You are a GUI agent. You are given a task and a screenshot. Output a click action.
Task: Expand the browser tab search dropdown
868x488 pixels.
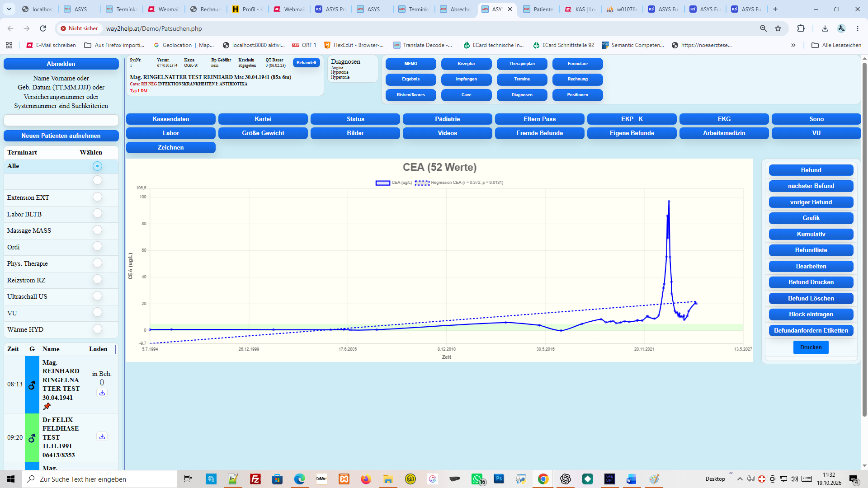coord(9,9)
